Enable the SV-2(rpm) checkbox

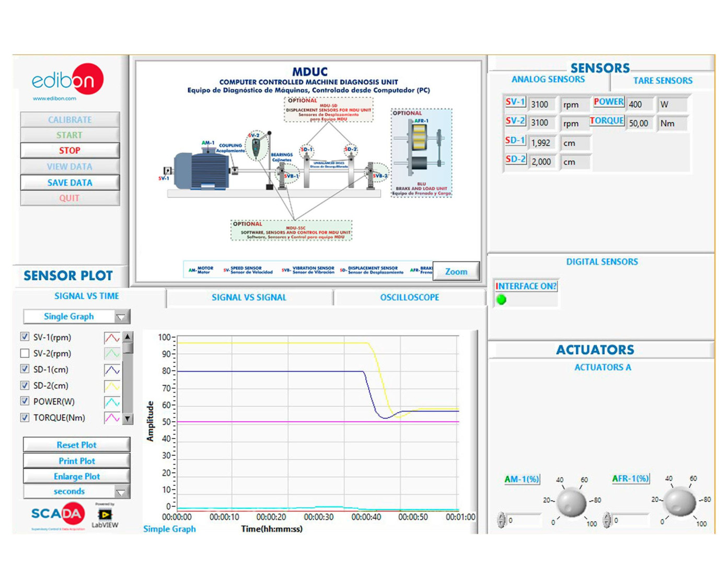click(x=25, y=353)
